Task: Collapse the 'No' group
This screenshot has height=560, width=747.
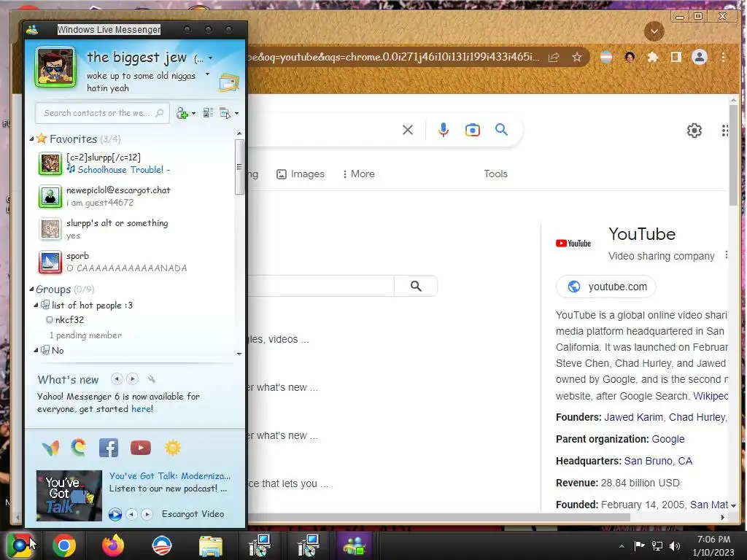Action: 36,351
